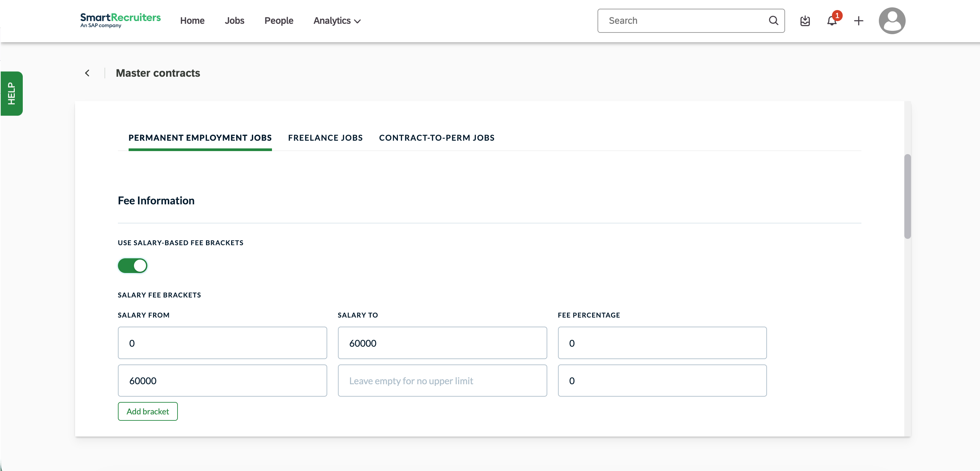Click the SmartRecruiters logo

click(120, 20)
